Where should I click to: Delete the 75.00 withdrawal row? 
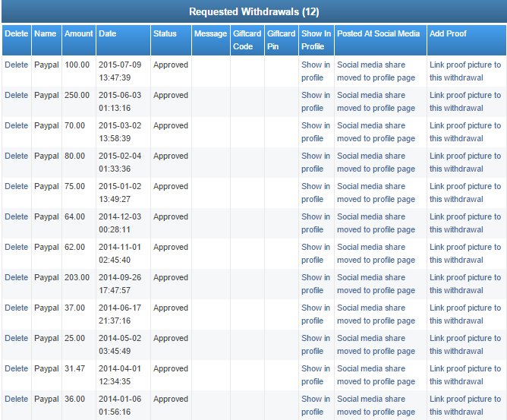point(17,186)
